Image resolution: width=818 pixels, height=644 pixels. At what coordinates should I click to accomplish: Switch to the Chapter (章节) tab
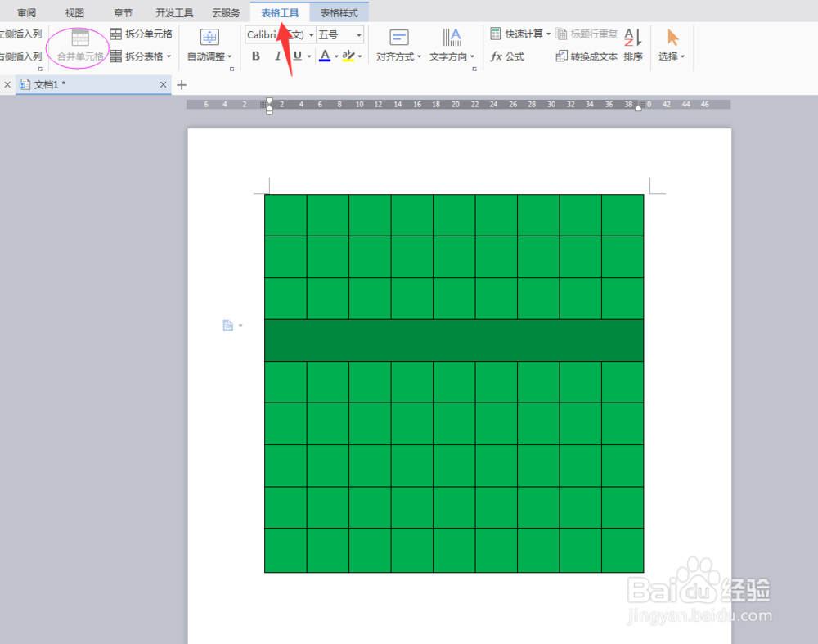(x=123, y=12)
